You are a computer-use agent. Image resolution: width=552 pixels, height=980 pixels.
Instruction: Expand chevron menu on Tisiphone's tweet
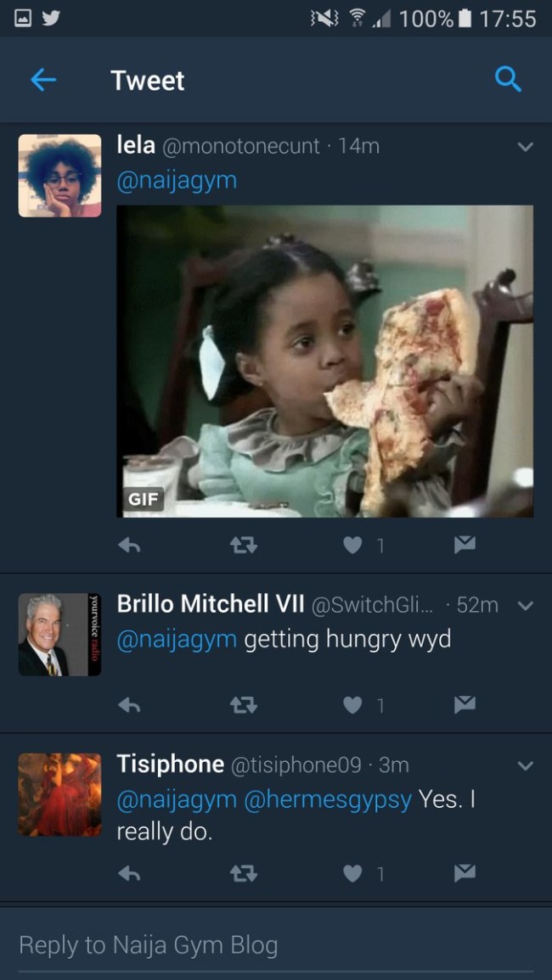tap(526, 765)
